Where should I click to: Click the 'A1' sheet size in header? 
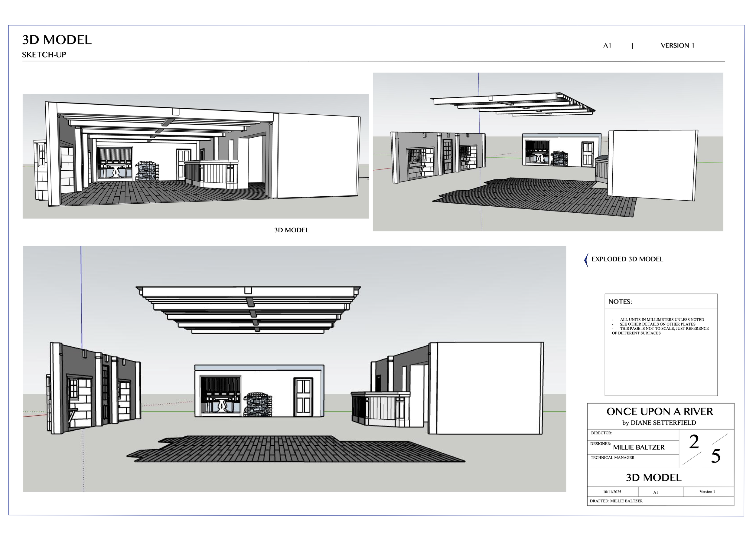click(x=607, y=45)
